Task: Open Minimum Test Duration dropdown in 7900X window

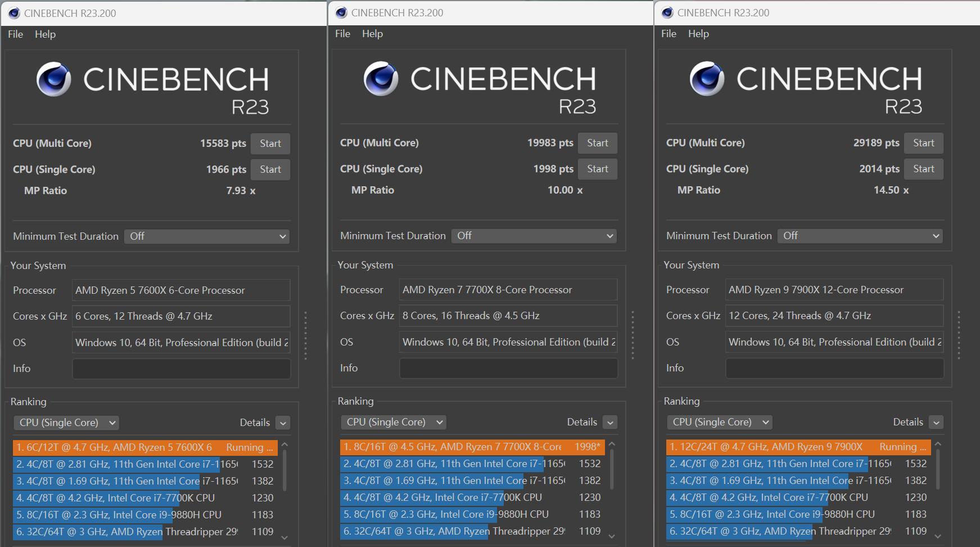Action: pyautogui.click(x=860, y=236)
